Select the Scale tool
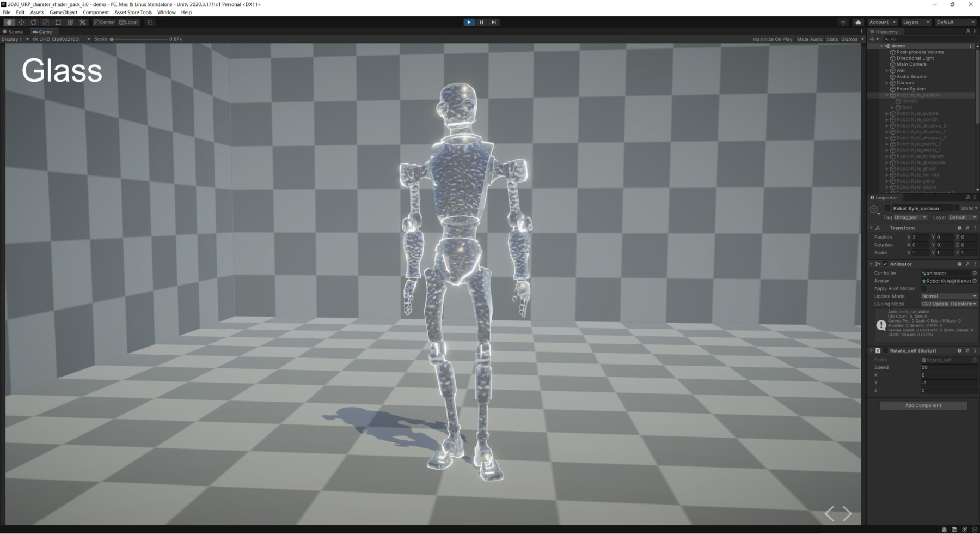The image size is (980, 534). point(46,22)
